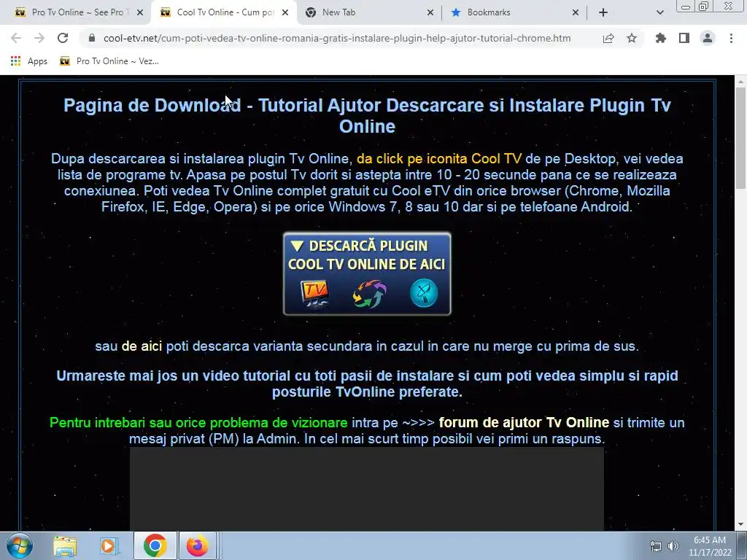This screenshot has height=560, width=747.
Task: Click the embedded tutorial video area
Action: [x=367, y=489]
